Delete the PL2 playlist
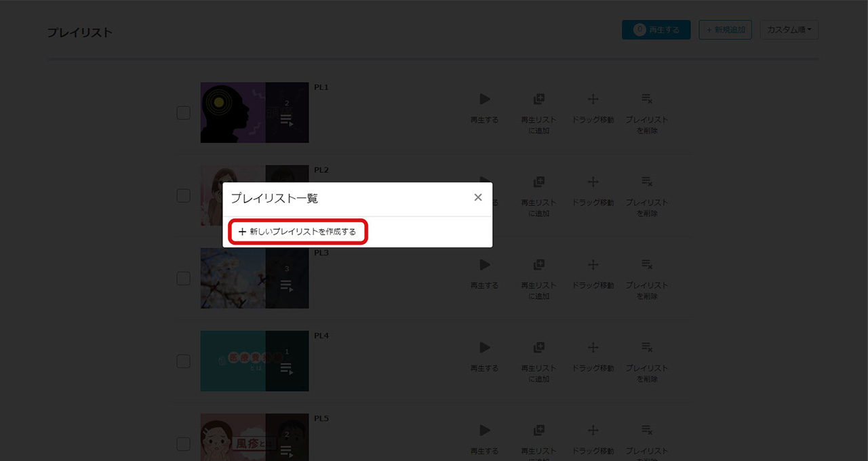The height and width of the screenshot is (461, 868). pos(647,196)
